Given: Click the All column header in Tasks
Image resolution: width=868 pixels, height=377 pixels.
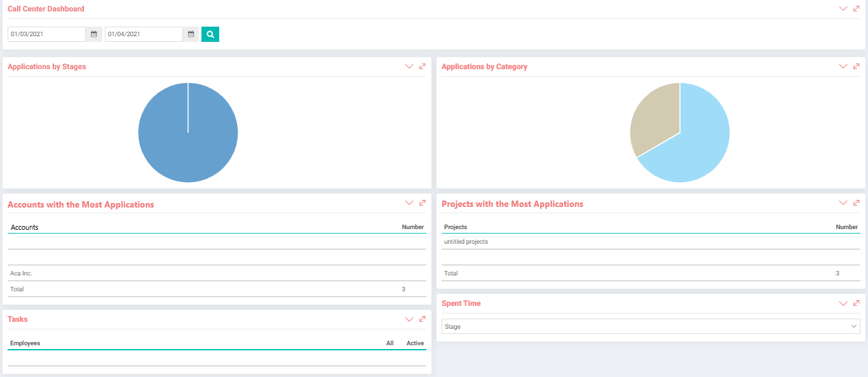Looking at the screenshot, I should pos(390,343).
